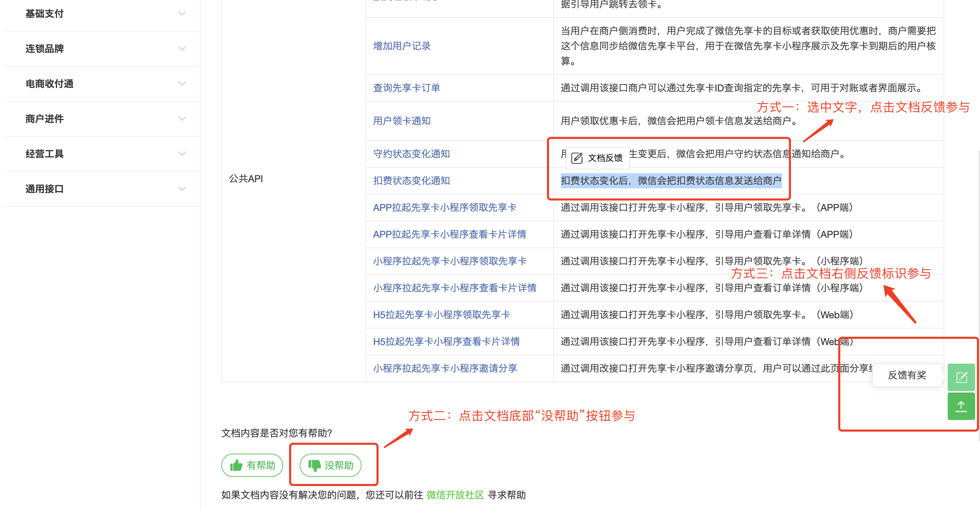Expand the 电商收付通 sidebar chevron
The image size is (980, 510).
(182, 84)
